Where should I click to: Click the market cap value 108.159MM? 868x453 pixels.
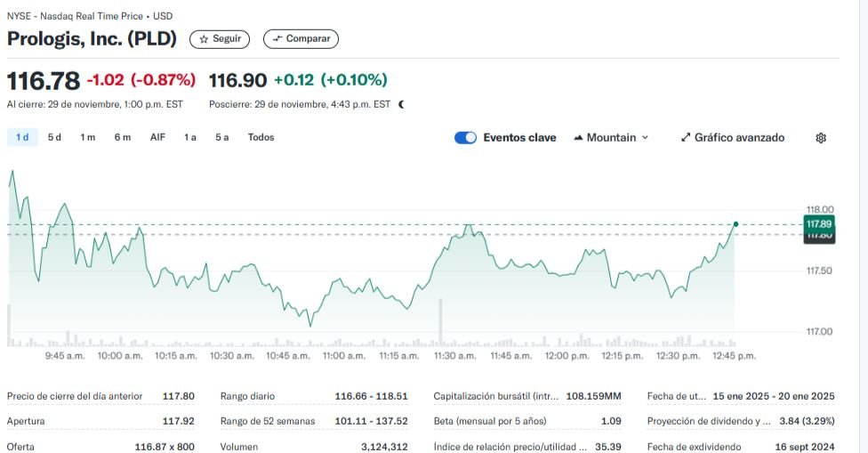click(593, 397)
